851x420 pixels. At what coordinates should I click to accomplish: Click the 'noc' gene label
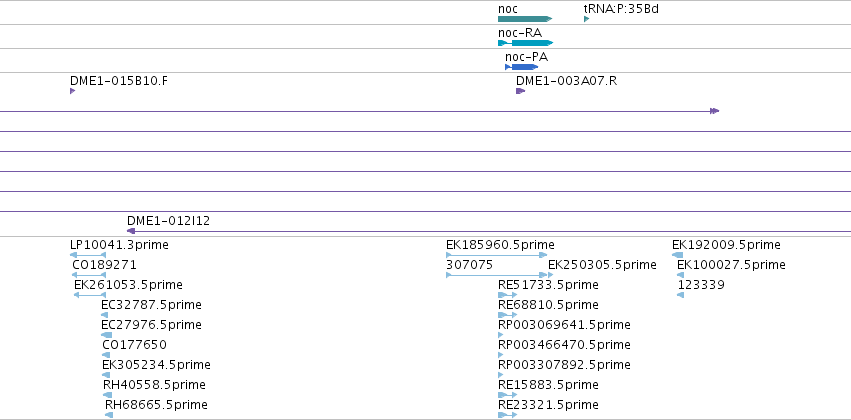508,9
